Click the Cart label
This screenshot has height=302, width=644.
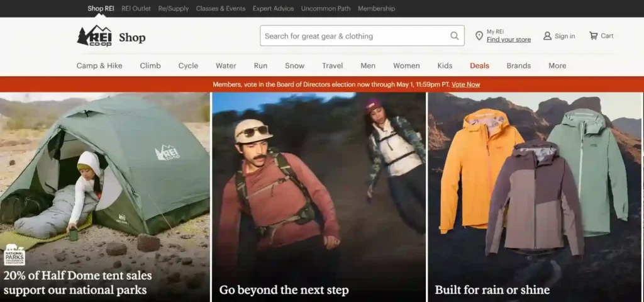607,36
